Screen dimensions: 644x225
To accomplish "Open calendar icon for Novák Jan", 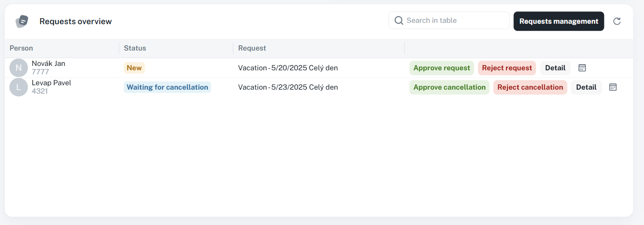I will pyautogui.click(x=582, y=68).
